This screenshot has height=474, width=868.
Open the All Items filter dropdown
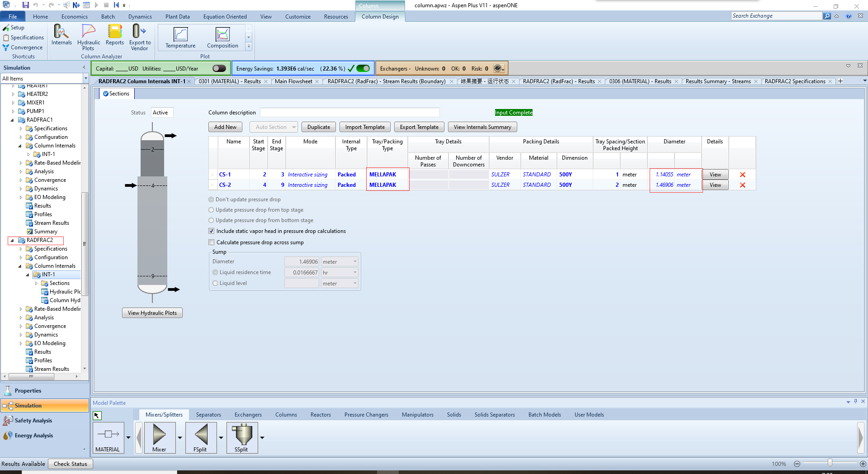pos(85,79)
